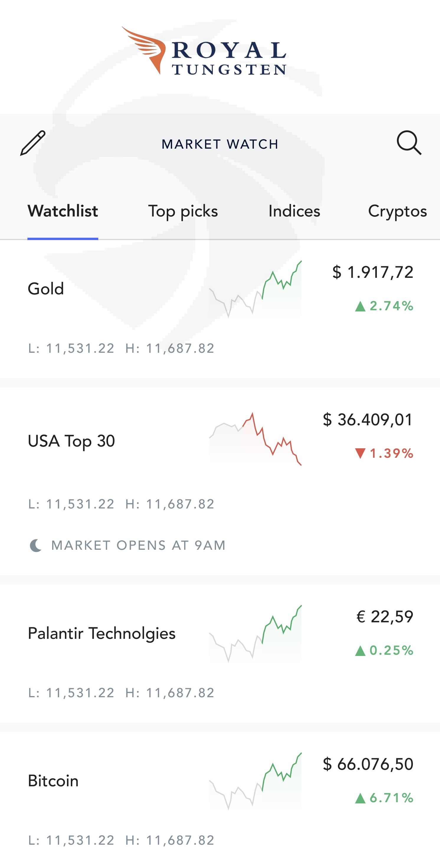The width and height of the screenshot is (440, 868).
Task: Select the Watchlist tab
Action: [63, 211]
